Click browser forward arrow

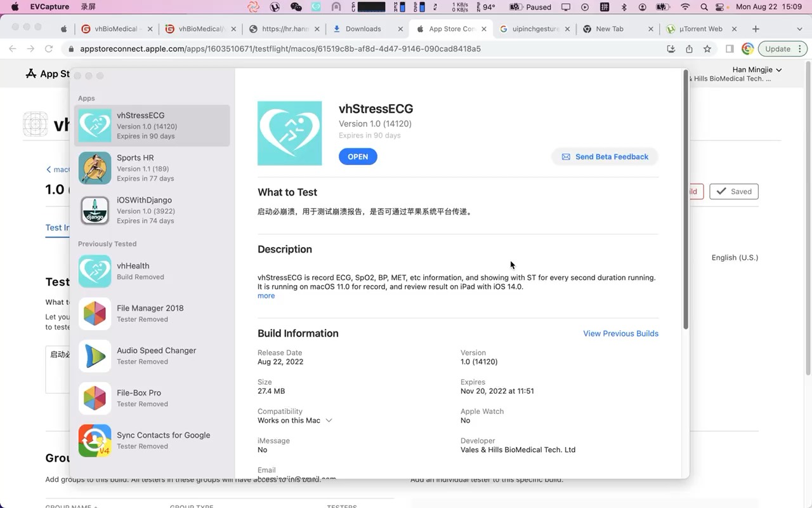[x=30, y=49]
